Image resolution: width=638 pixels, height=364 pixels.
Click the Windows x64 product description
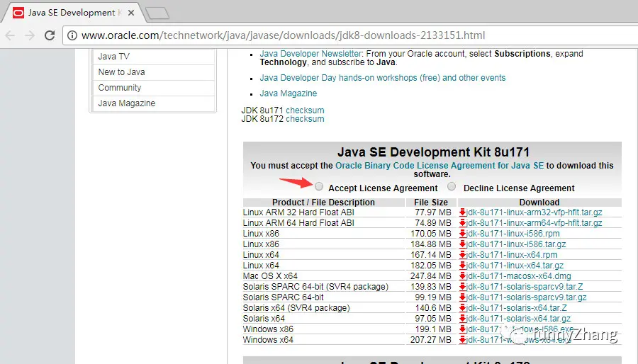[x=268, y=340]
